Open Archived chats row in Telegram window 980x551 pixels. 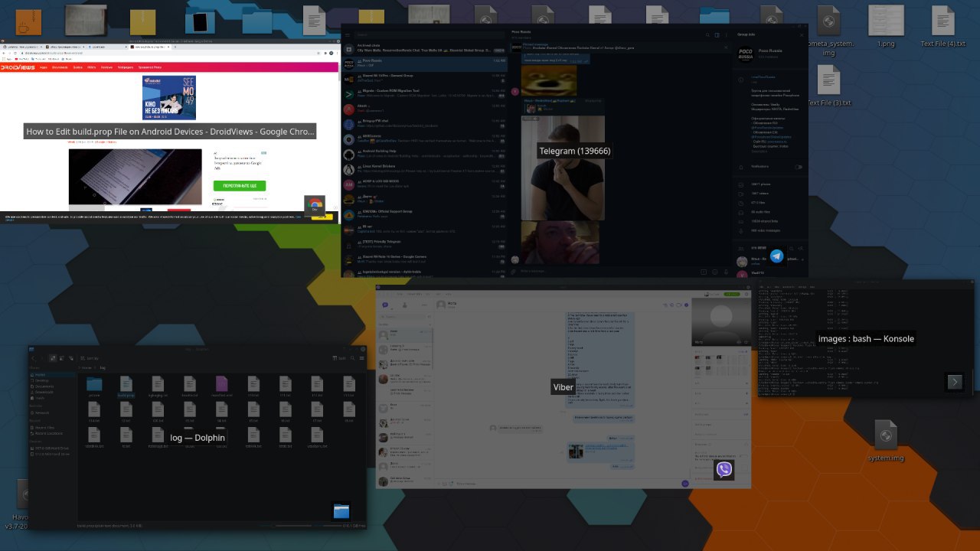point(425,47)
